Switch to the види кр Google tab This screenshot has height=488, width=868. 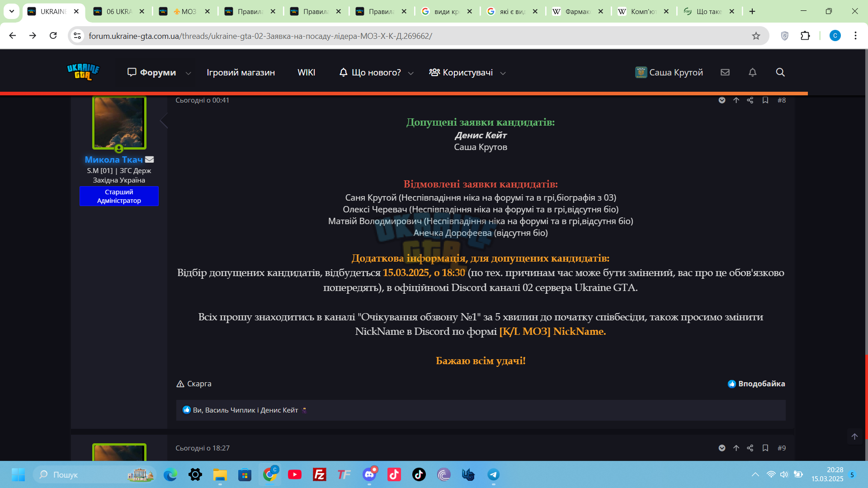446,11
